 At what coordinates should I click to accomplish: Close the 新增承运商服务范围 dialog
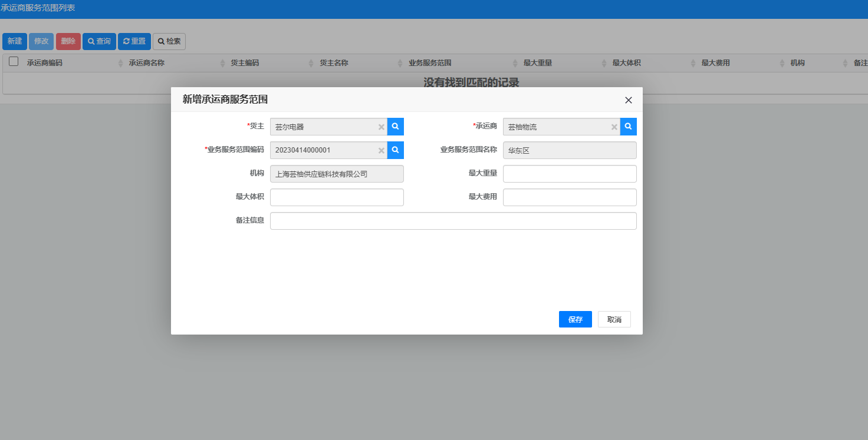pyautogui.click(x=629, y=100)
